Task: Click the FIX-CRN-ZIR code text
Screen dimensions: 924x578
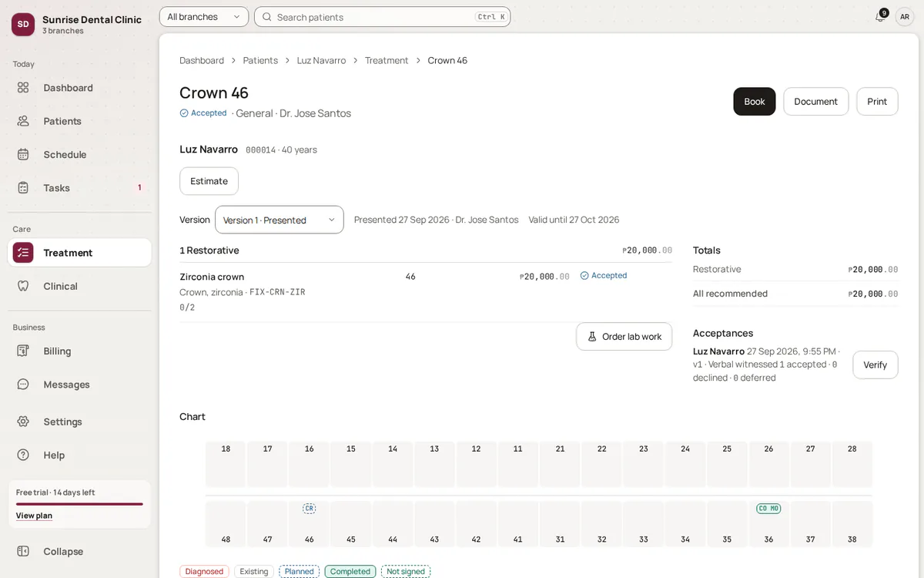Action: [277, 292]
